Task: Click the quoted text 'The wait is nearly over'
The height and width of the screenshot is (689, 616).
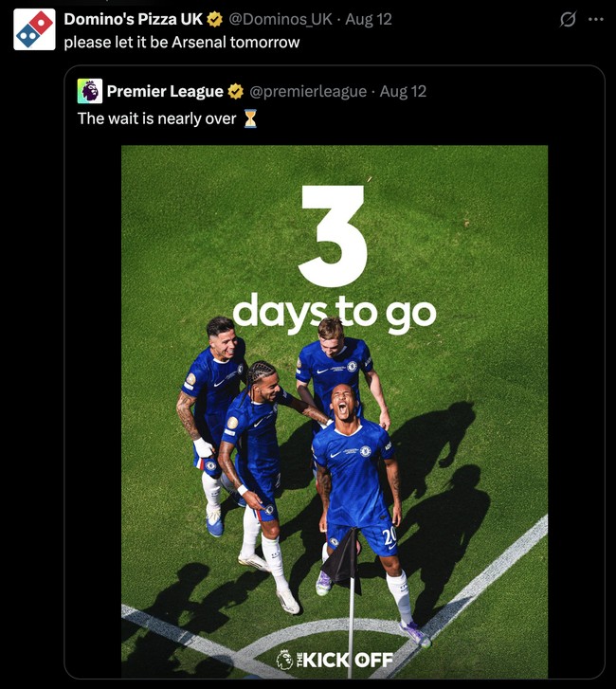Action: pyautogui.click(x=156, y=118)
